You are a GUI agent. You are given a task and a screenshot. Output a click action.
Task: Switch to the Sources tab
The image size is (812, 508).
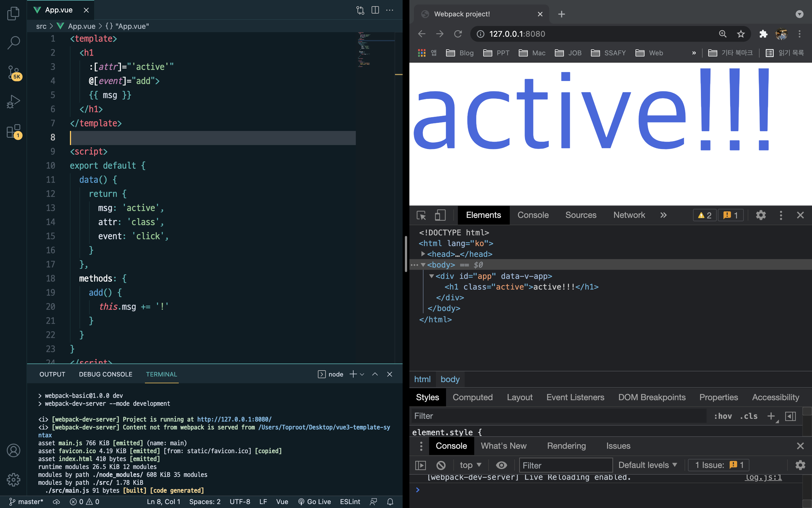(x=581, y=215)
